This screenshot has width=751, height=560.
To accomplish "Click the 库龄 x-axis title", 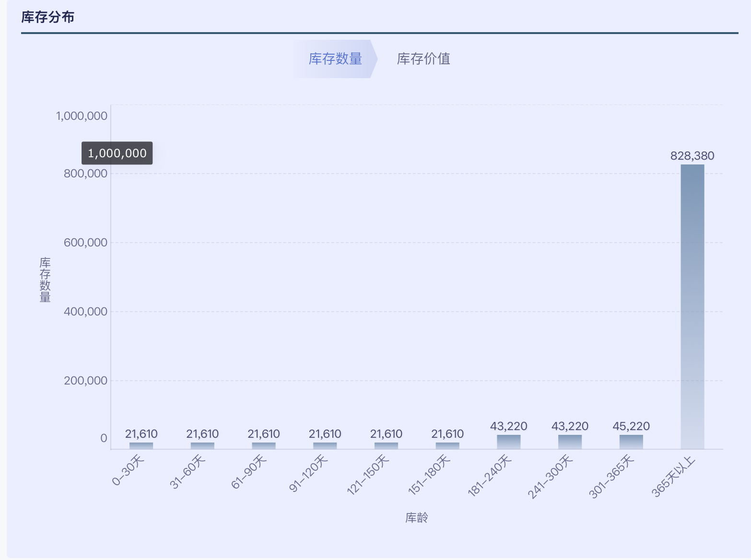I will 416,518.
